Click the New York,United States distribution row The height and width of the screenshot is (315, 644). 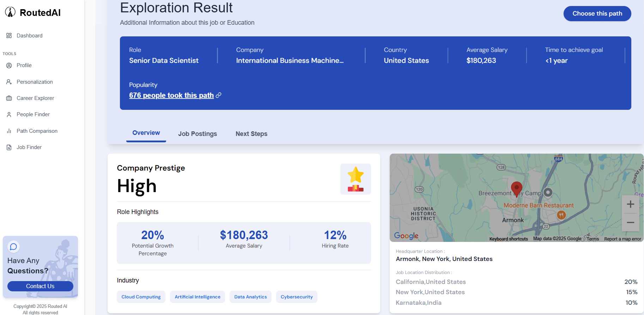(x=516, y=292)
